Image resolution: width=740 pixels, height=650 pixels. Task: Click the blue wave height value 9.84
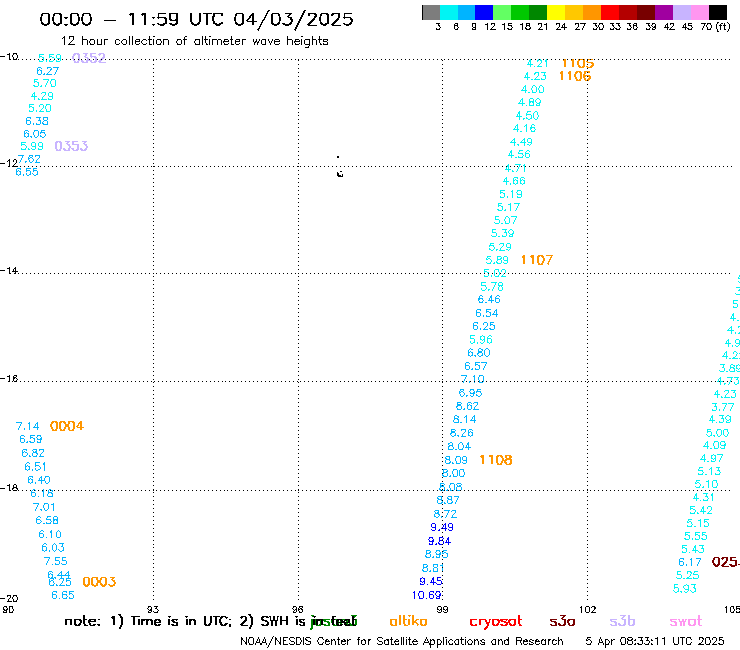(x=439, y=541)
